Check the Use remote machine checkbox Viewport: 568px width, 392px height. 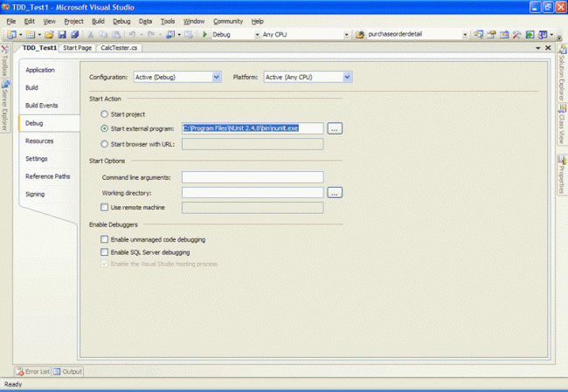pos(104,208)
